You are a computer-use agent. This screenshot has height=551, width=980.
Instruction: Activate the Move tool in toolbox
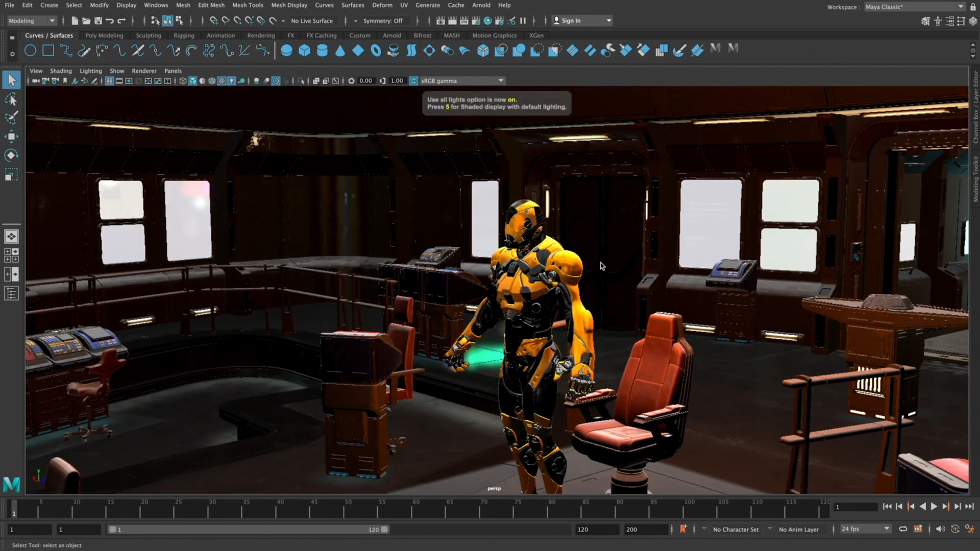(11, 136)
